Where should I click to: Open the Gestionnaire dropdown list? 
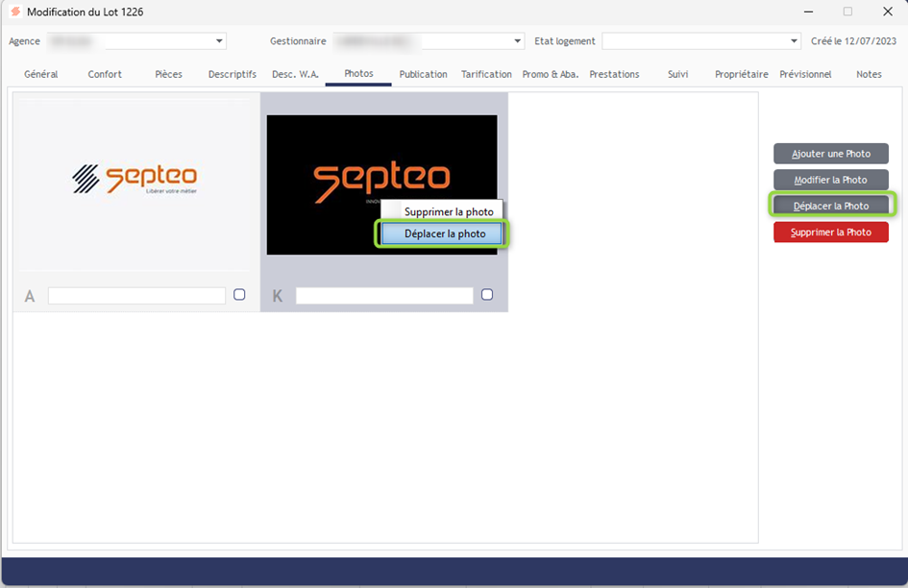(x=517, y=41)
